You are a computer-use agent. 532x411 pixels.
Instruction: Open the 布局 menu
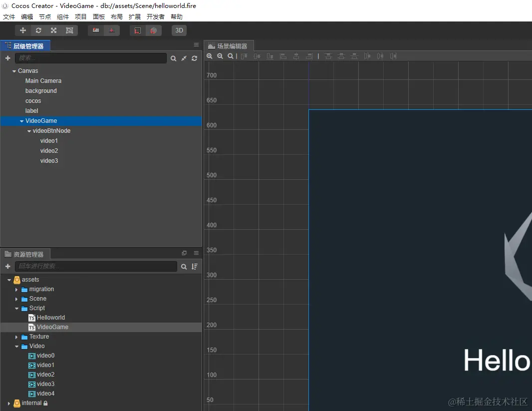(x=116, y=16)
